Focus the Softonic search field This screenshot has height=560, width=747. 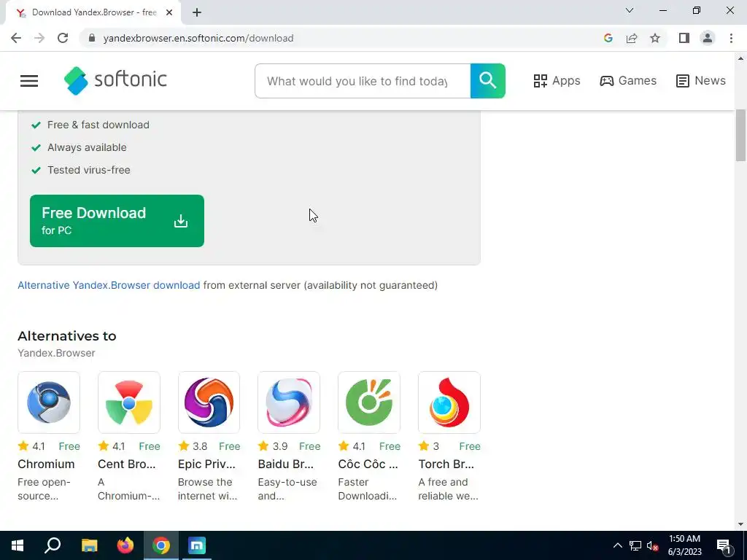[363, 81]
